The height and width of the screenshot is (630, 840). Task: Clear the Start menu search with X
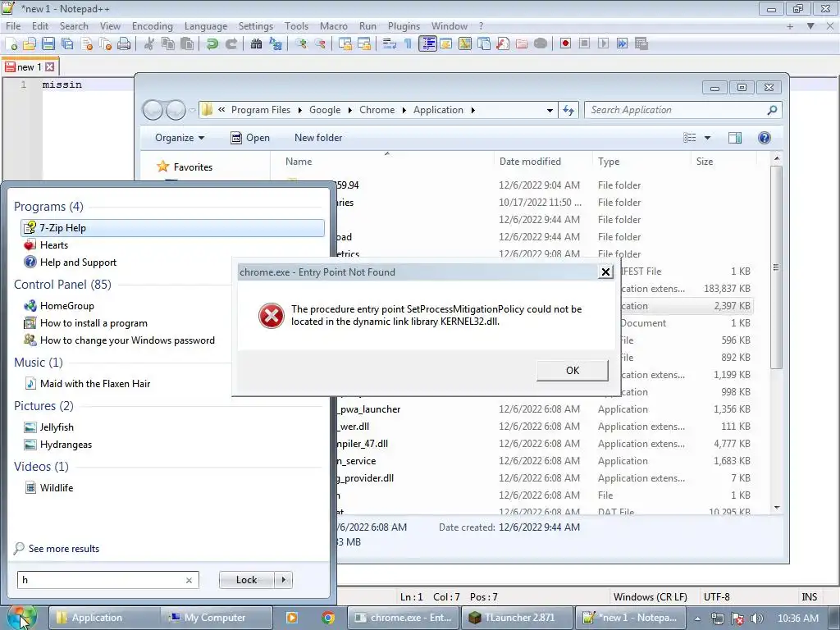189,580
